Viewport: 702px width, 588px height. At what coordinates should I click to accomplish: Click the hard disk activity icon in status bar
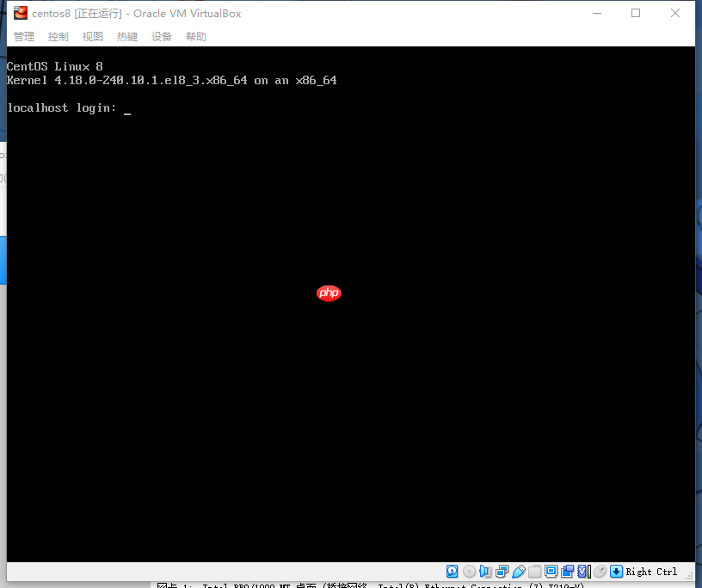[452, 571]
